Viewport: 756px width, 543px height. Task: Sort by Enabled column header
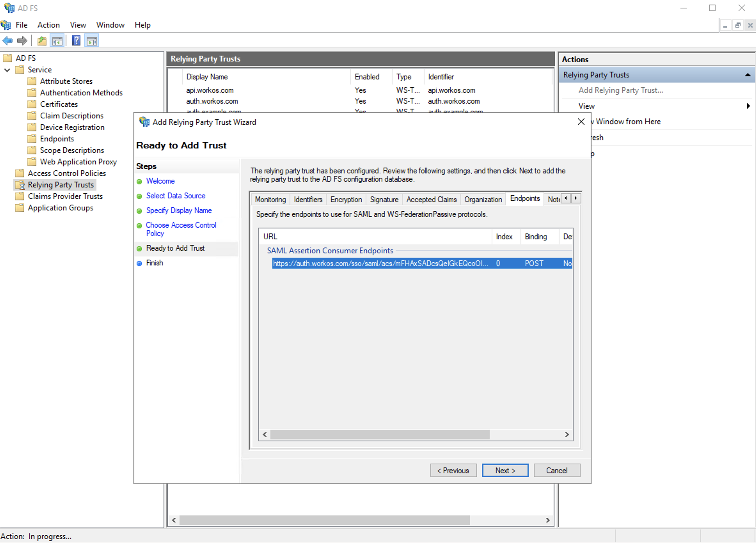coord(371,77)
